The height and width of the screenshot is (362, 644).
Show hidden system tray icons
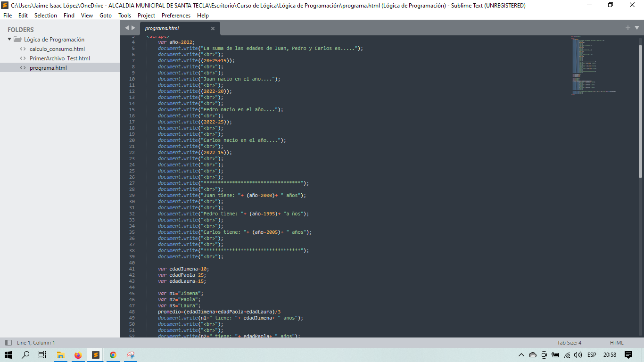coord(521,355)
